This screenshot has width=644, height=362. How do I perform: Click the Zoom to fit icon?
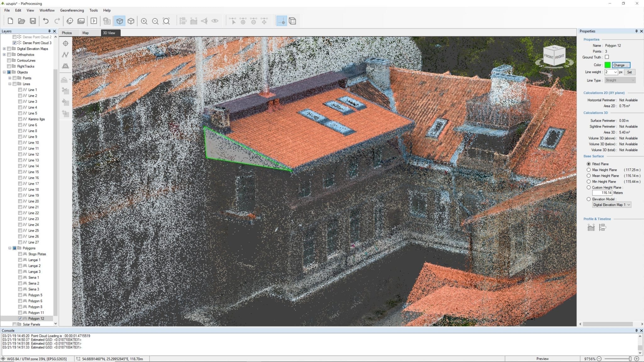(166, 21)
